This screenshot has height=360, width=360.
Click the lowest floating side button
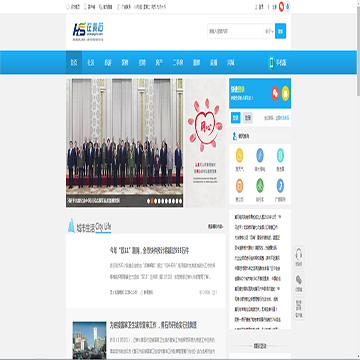(x=299, y=308)
